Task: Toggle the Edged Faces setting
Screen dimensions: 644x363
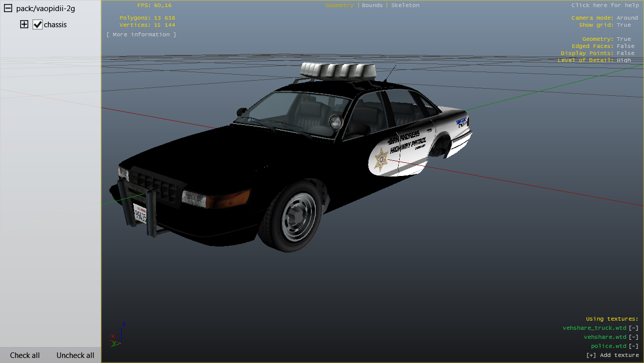Action: pyautogui.click(x=625, y=46)
